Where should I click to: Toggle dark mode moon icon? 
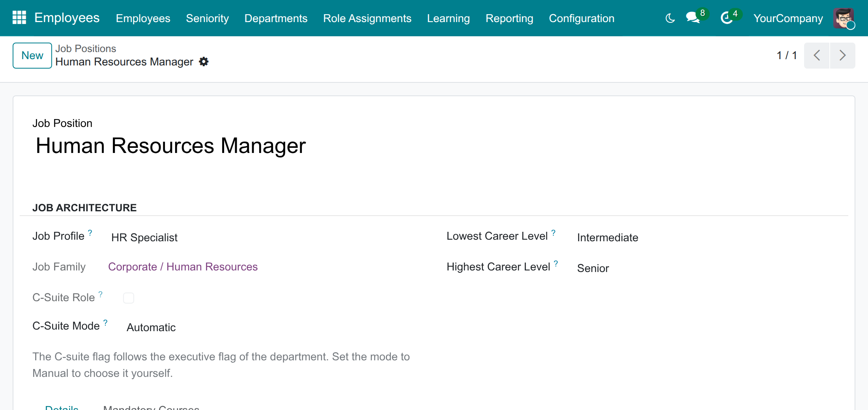pyautogui.click(x=670, y=18)
